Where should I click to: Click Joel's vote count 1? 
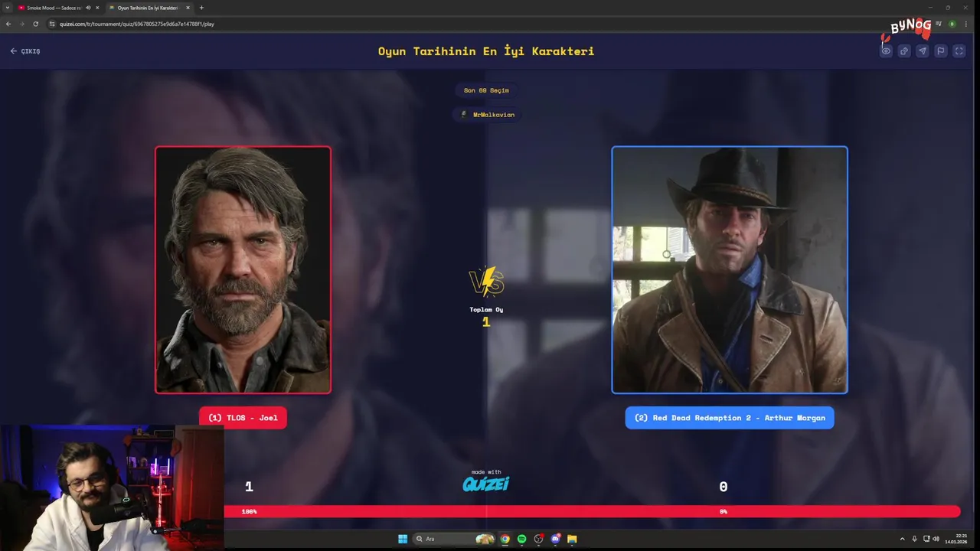(x=249, y=487)
